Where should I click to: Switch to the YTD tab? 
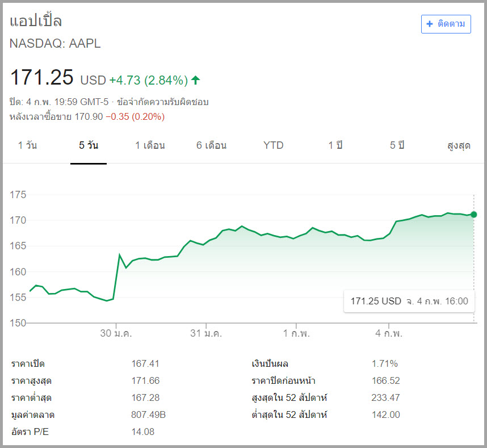273,145
